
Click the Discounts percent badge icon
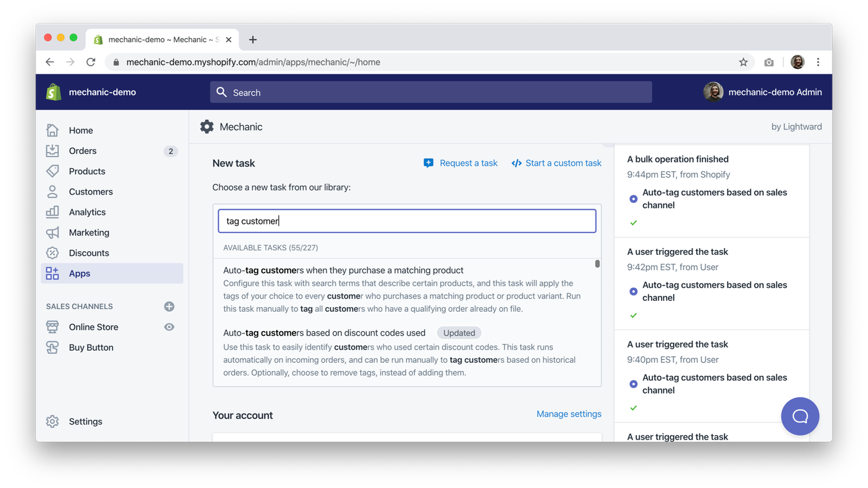coord(53,253)
